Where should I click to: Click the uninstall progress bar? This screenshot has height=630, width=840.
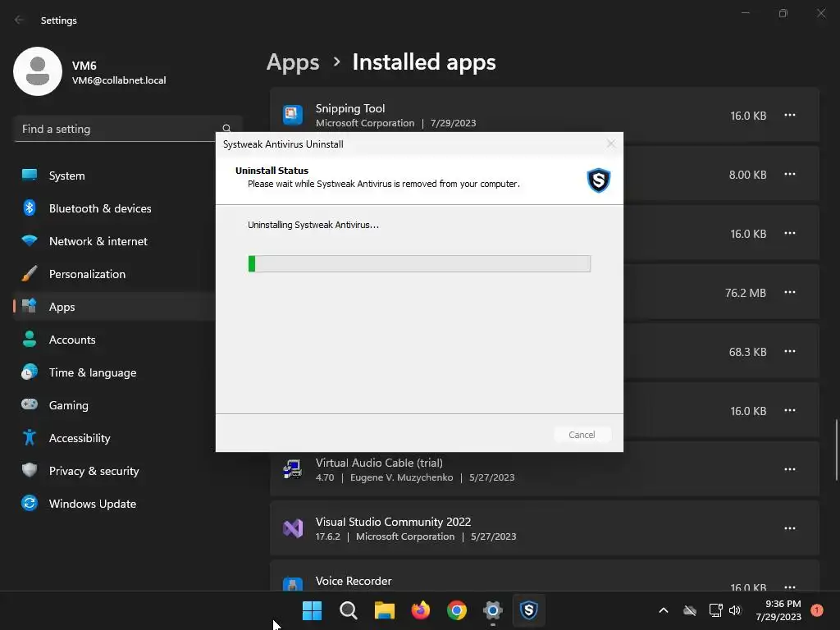(x=419, y=263)
